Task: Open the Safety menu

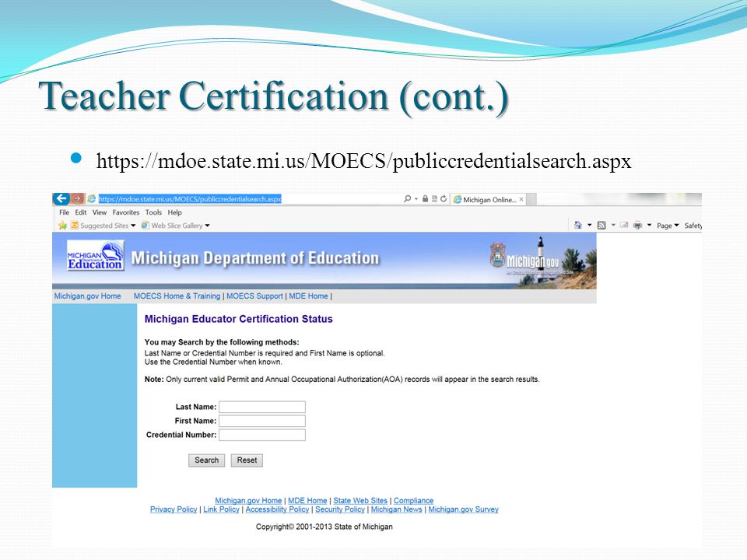Action: pos(693,226)
